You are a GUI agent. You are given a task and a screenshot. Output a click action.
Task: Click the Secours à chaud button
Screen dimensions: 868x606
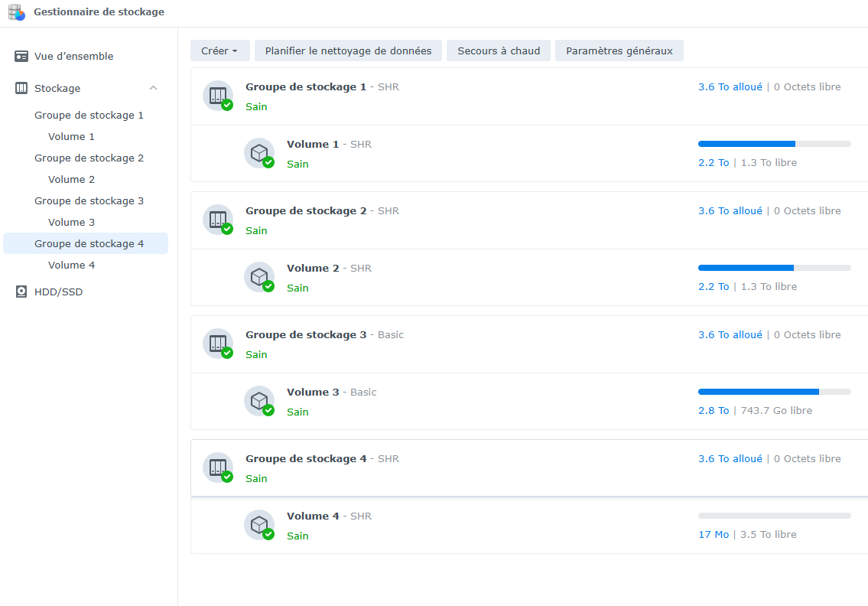499,51
